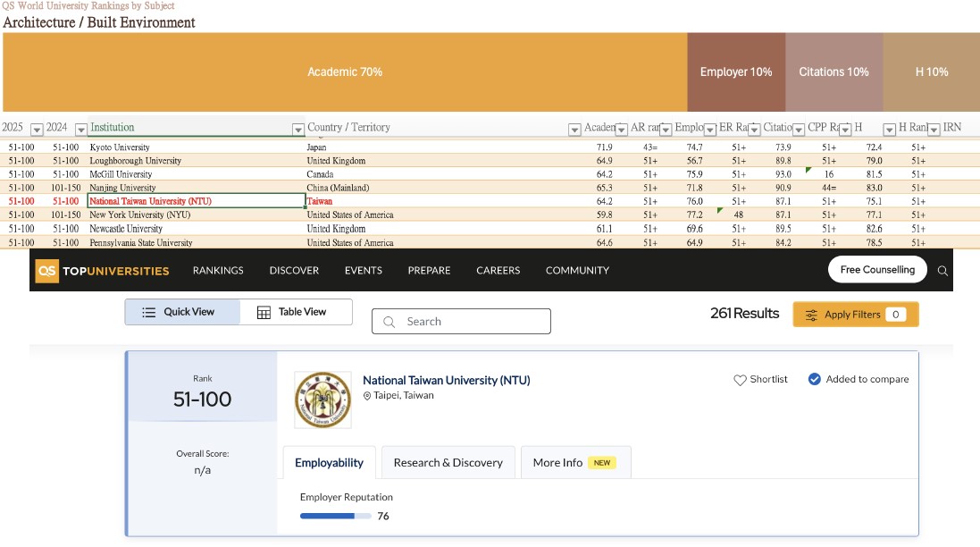Open the Academic column filter dropdown
The height and width of the screenshot is (547, 980).
click(621, 130)
